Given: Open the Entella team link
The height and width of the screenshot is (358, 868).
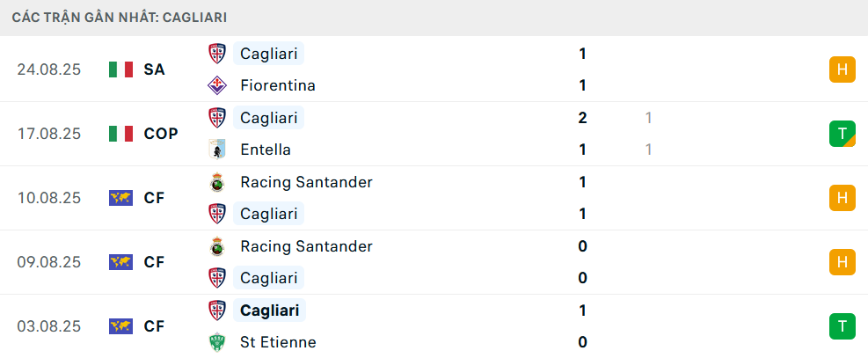Looking at the screenshot, I should [x=265, y=150].
